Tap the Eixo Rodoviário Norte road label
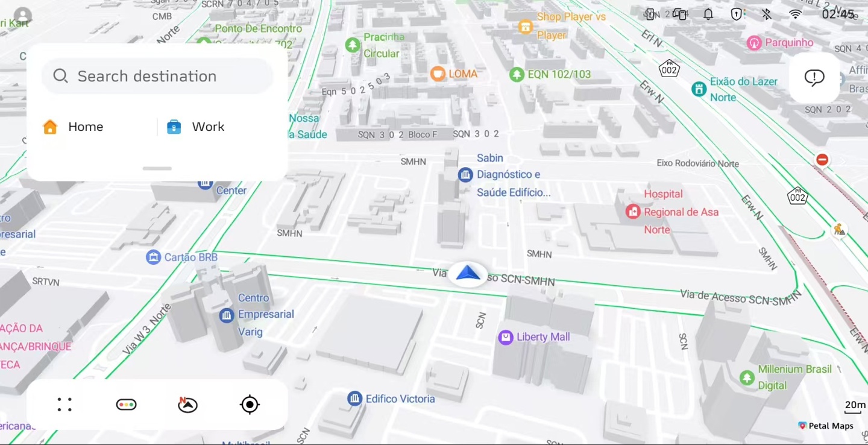Viewport: 868px width, 445px height. point(697,163)
